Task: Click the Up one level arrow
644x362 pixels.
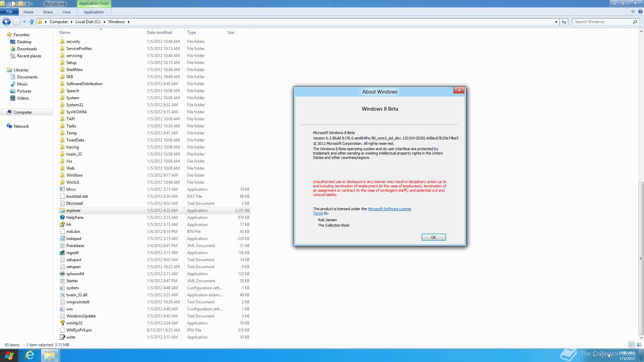Action: coord(32,22)
